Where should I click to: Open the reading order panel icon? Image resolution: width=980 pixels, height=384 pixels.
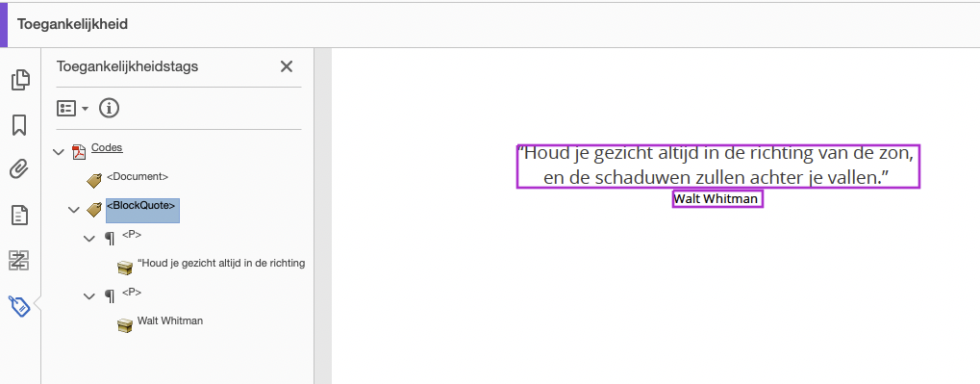coord(19,260)
